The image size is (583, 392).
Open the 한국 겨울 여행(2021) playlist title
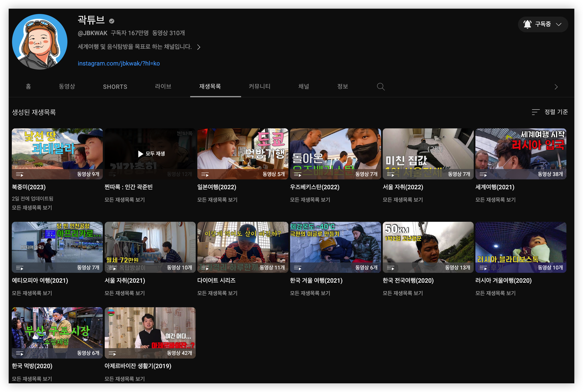(x=316, y=281)
